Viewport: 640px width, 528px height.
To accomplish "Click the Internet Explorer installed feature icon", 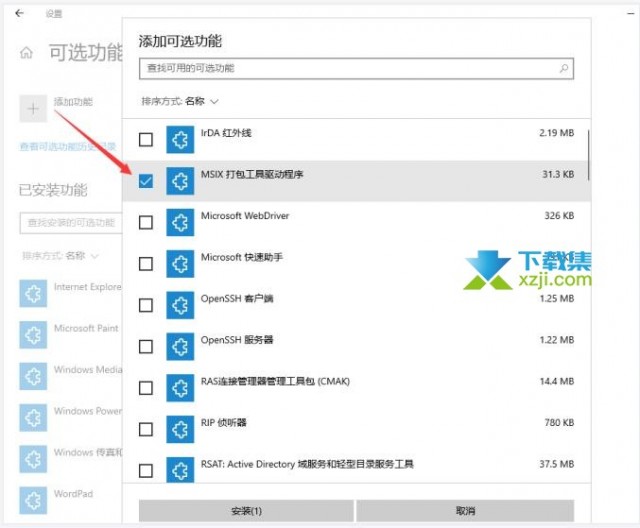I will (33, 293).
